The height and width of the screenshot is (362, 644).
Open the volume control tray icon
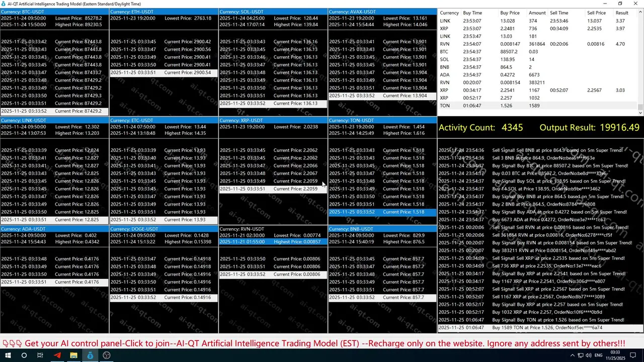[590, 355]
